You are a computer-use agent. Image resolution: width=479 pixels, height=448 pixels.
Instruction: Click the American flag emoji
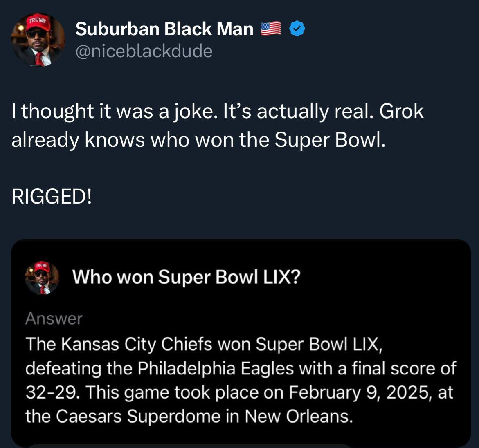(270, 28)
